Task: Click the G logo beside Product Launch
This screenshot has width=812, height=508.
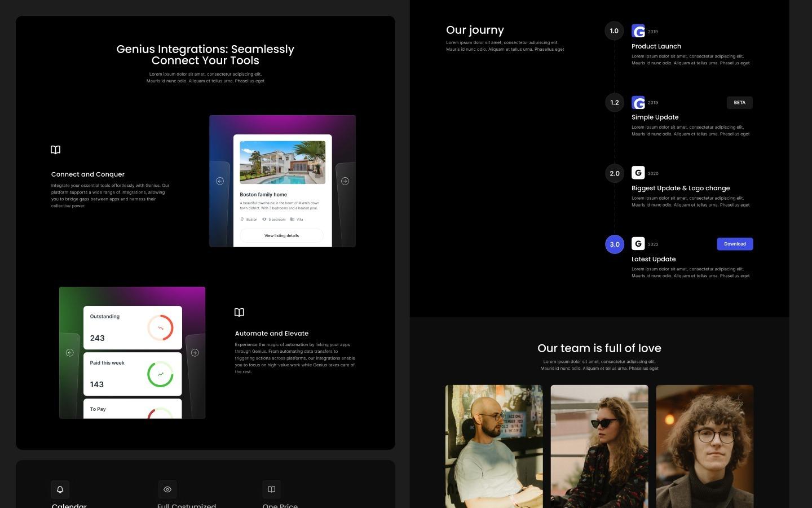Action: coord(638,31)
